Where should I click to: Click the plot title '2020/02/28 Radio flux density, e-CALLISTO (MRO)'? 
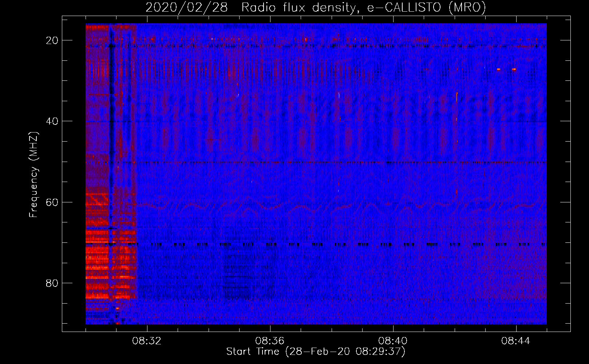point(316,7)
